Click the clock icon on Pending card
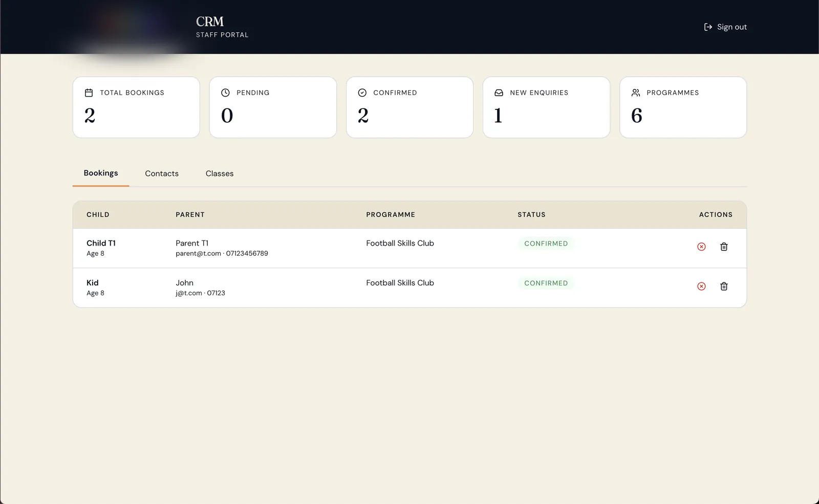819x504 pixels. click(225, 93)
